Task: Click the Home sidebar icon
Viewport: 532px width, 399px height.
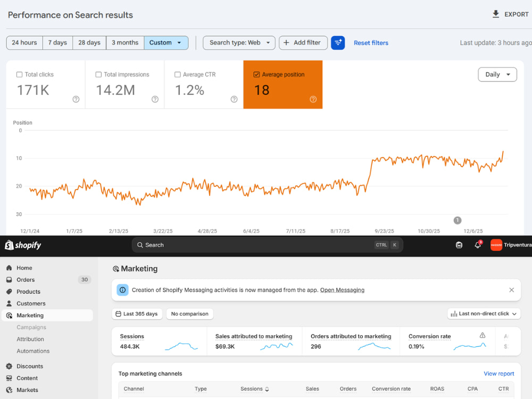Action: (x=9, y=268)
